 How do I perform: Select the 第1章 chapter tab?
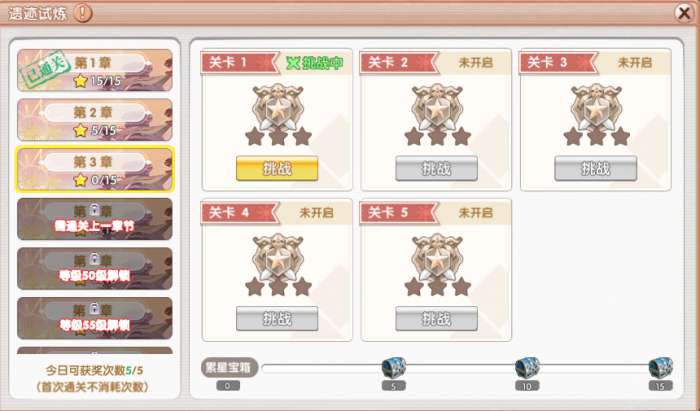95,71
